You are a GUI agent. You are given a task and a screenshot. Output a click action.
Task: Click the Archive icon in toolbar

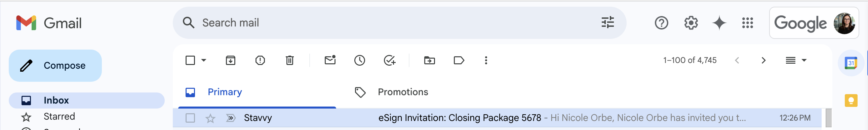coord(231,60)
